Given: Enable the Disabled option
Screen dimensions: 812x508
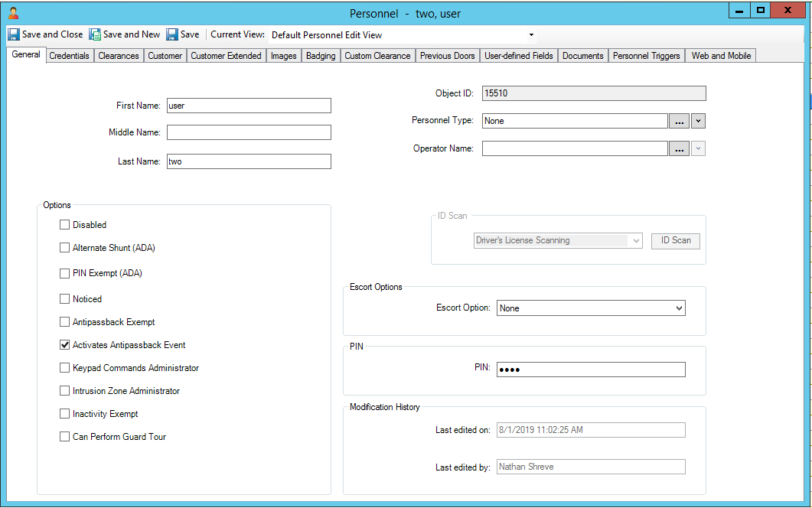Looking at the screenshot, I should click(65, 224).
